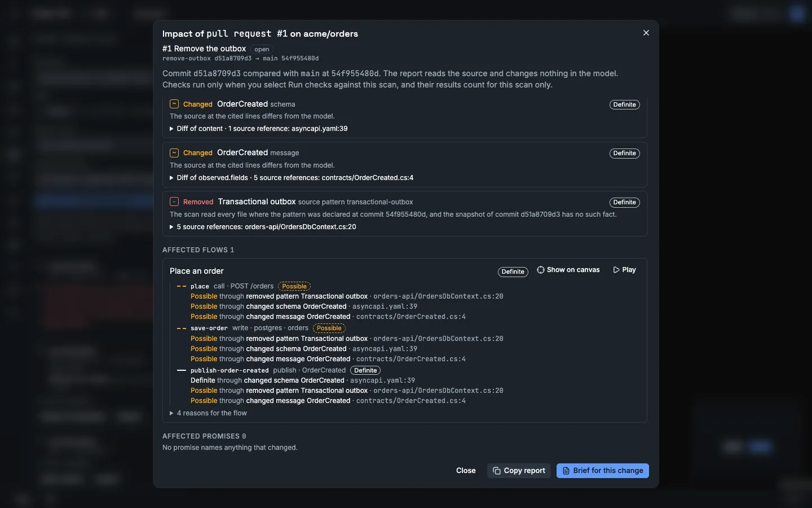Click the AFFECTED FLOWS heading
This screenshot has width=812, height=508.
198,249
